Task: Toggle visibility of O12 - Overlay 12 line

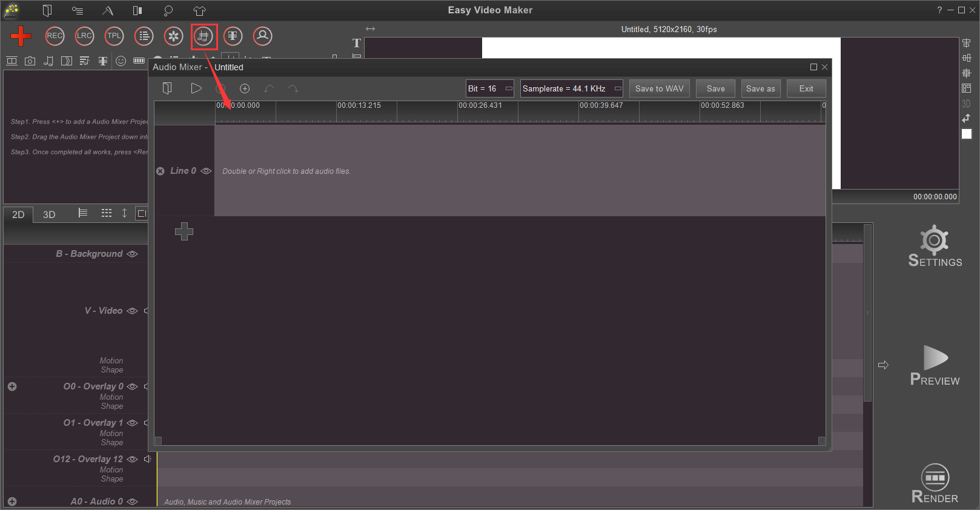Action: point(133,459)
